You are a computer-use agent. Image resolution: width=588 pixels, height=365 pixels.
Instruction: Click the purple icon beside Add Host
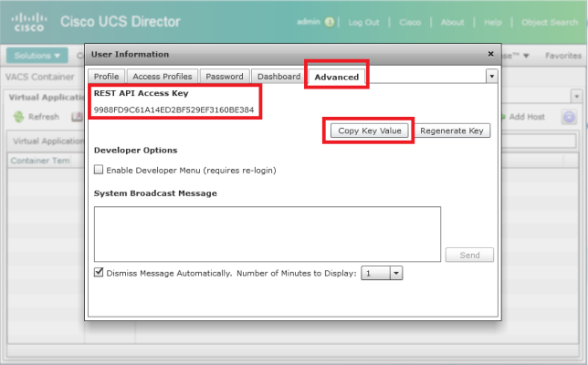(x=569, y=117)
